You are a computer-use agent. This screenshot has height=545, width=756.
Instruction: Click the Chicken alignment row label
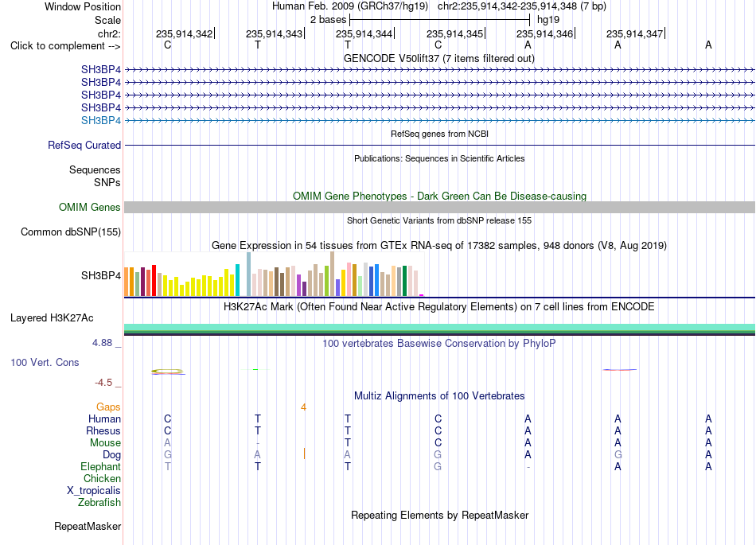[x=102, y=478]
